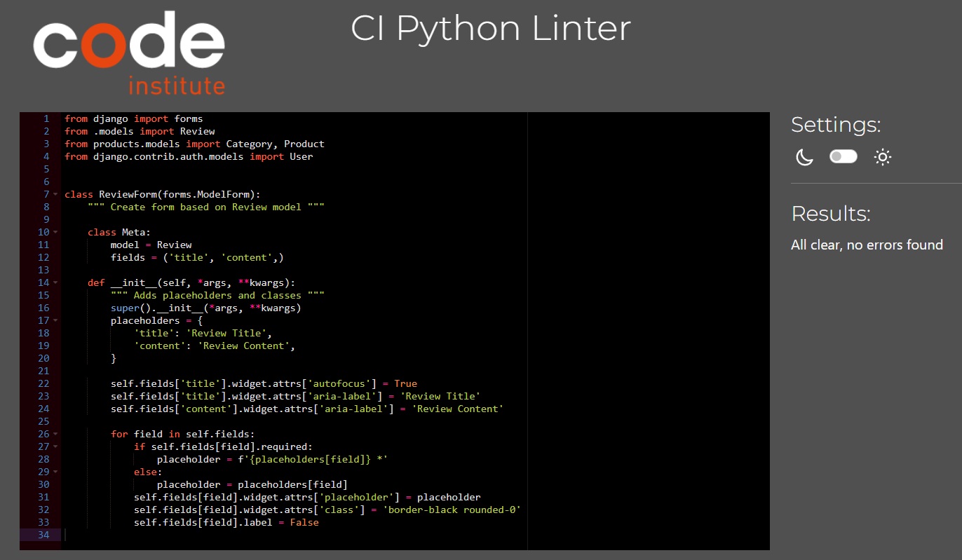Click the 'title': 'Review Title' dict entry
Viewport: 962px width, 560px height.
point(203,333)
